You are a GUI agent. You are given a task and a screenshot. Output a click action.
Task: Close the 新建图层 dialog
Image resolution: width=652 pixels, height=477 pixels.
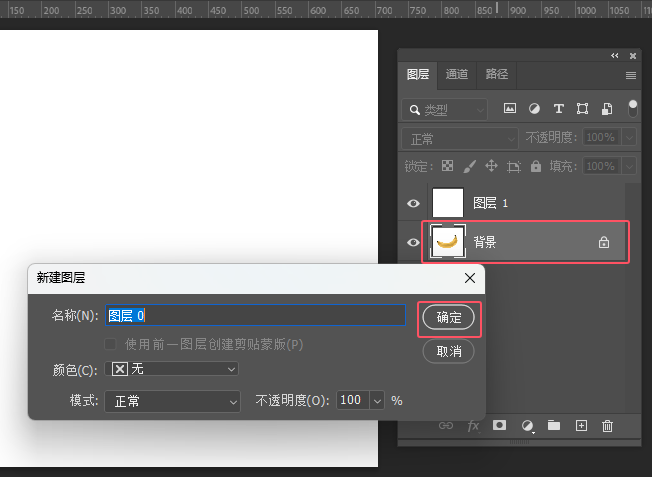(x=470, y=278)
